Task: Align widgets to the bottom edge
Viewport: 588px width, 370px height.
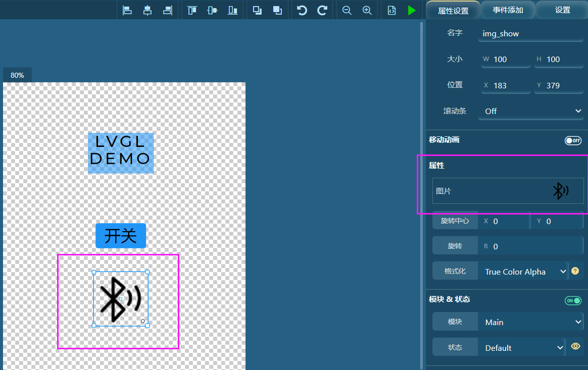Action: pos(232,10)
